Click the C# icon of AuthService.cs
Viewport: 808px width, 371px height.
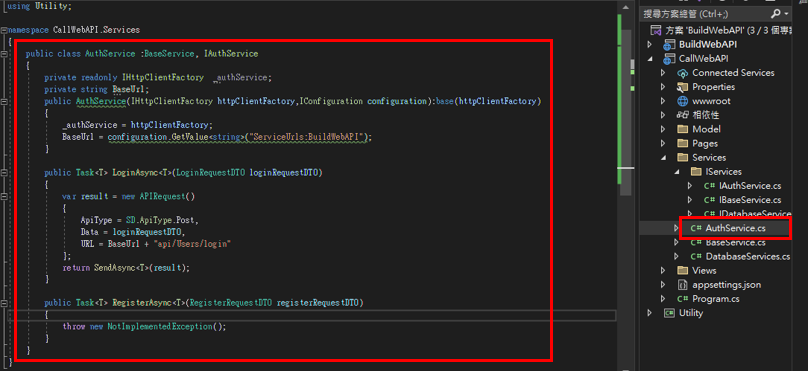[696, 228]
